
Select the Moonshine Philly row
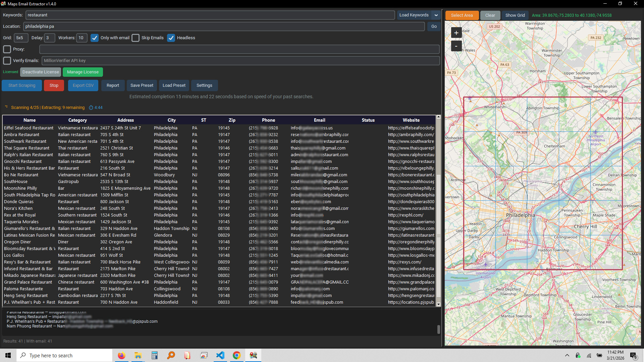pos(219,188)
